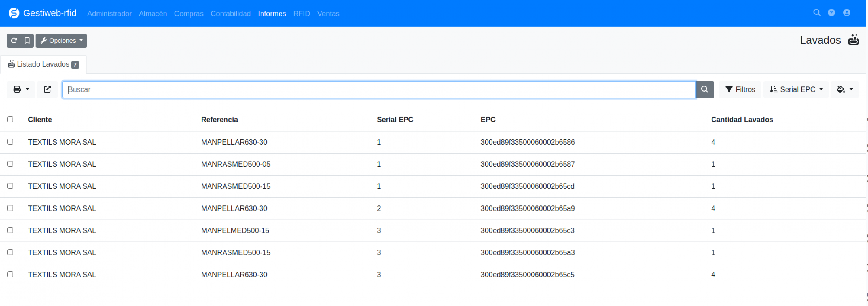
Task: Check the row with EPC ending b65c3
Action: [10, 230]
